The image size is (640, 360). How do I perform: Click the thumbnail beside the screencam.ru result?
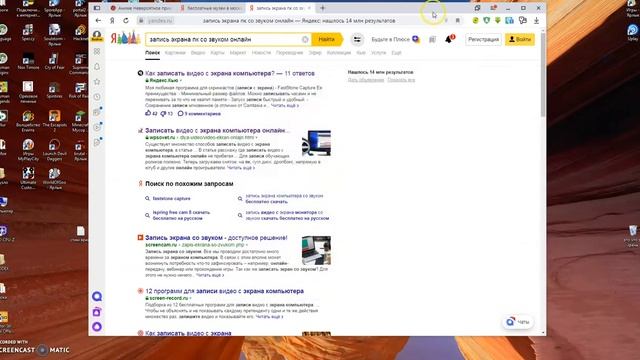click(316, 250)
